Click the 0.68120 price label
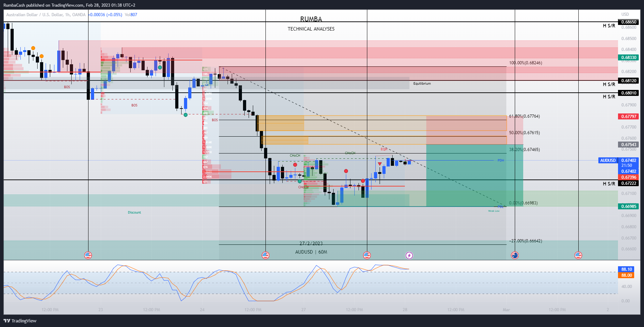 (629, 81)
